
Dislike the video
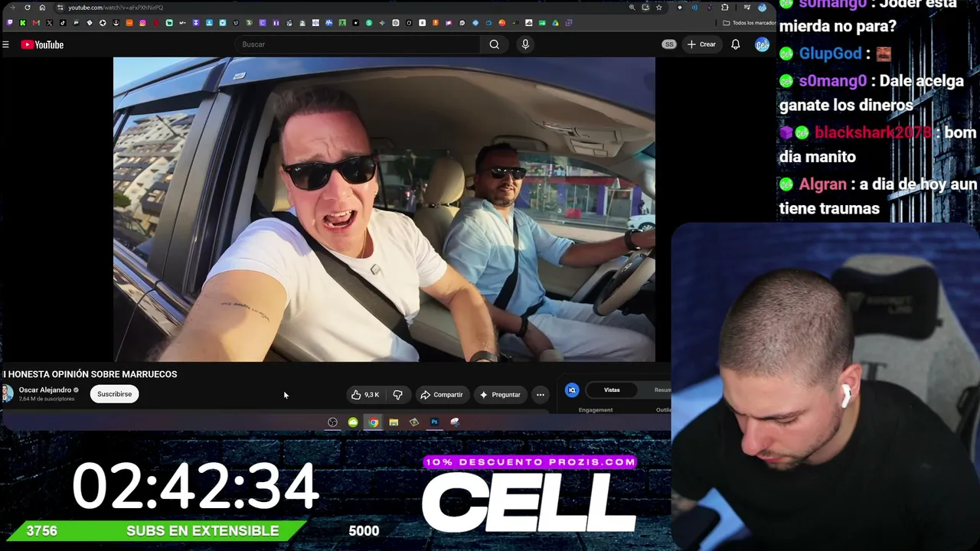[397, 395]
